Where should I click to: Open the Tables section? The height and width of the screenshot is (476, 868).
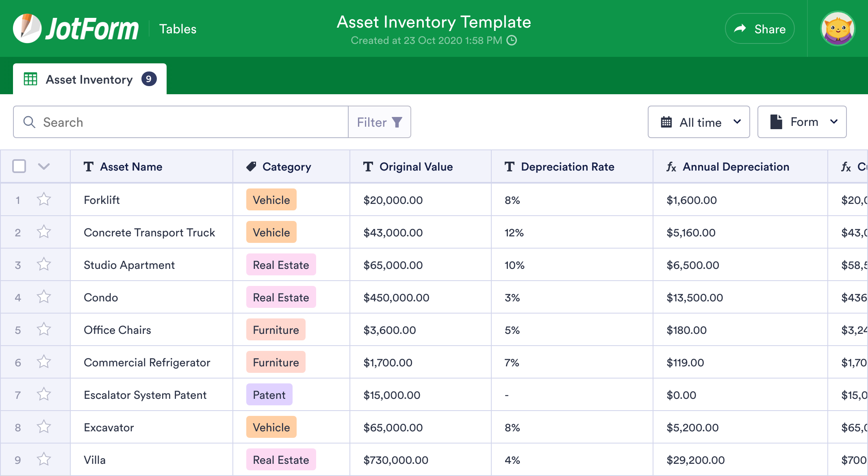click(x=178, y=28)
